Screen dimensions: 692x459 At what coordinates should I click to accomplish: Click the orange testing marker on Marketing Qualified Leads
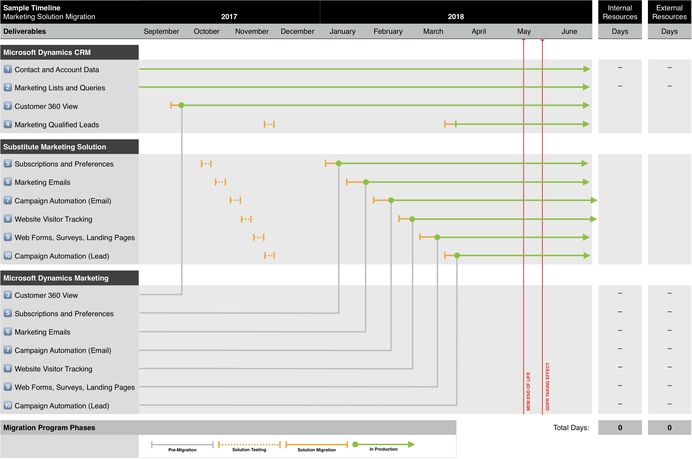pos(269,124)
